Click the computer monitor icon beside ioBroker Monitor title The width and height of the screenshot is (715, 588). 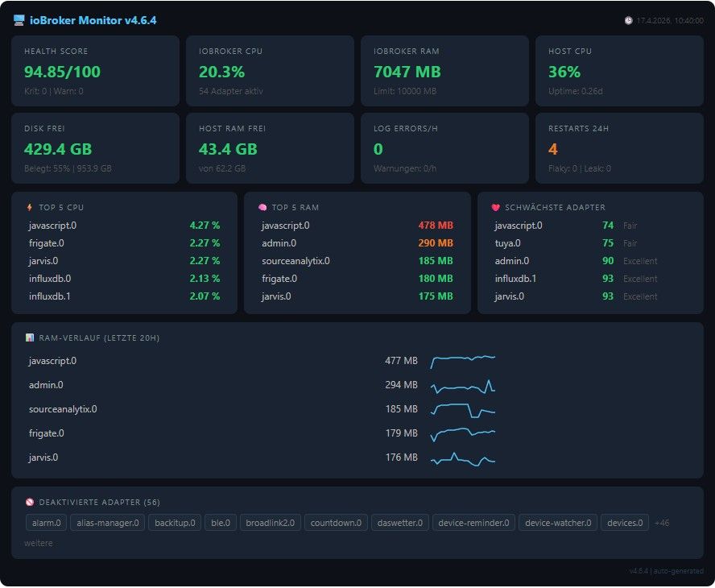pyautogui.click(x=19, y=20)
